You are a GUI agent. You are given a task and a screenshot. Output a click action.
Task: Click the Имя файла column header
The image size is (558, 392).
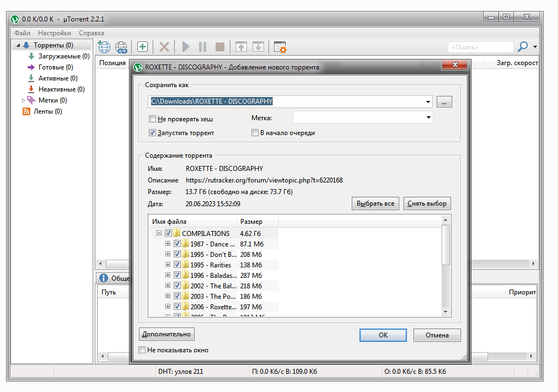click(x=192, y=222)
